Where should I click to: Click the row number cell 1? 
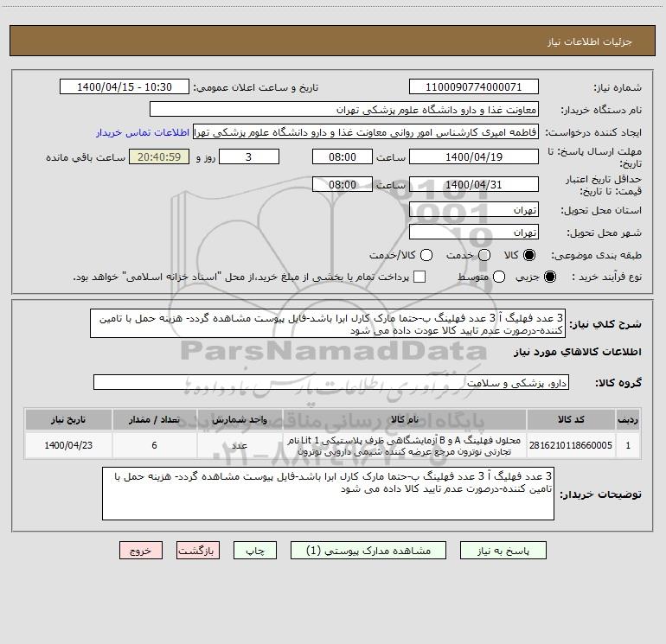(628, 445)
